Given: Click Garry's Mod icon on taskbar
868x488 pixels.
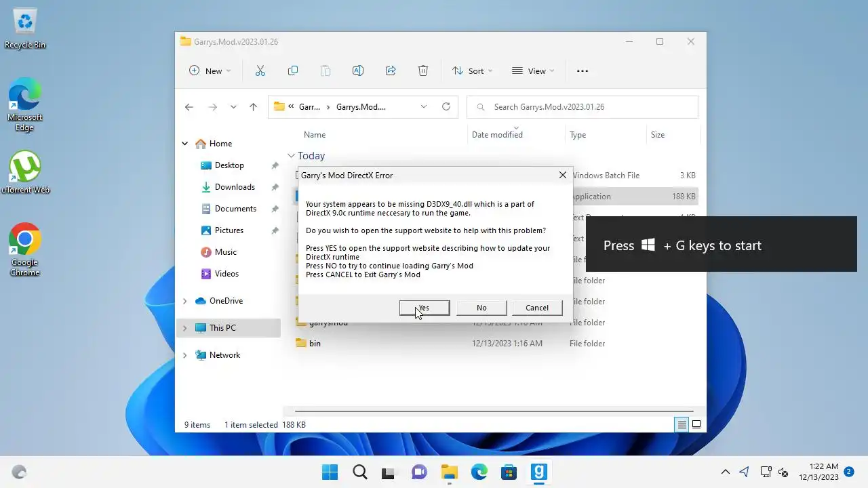Looking at the screenshot, I should [x=538, y=472].
